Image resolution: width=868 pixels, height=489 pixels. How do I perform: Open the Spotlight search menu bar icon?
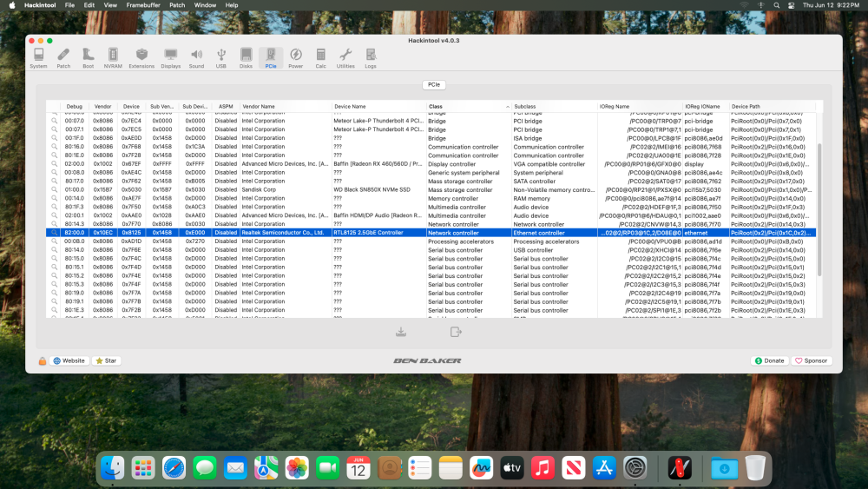point(777,5)
